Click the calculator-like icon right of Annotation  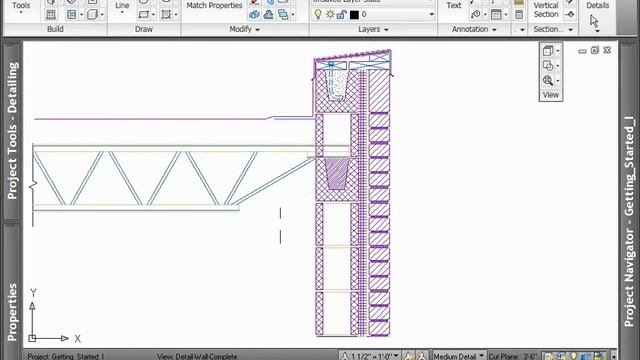(x=519, y=15)
